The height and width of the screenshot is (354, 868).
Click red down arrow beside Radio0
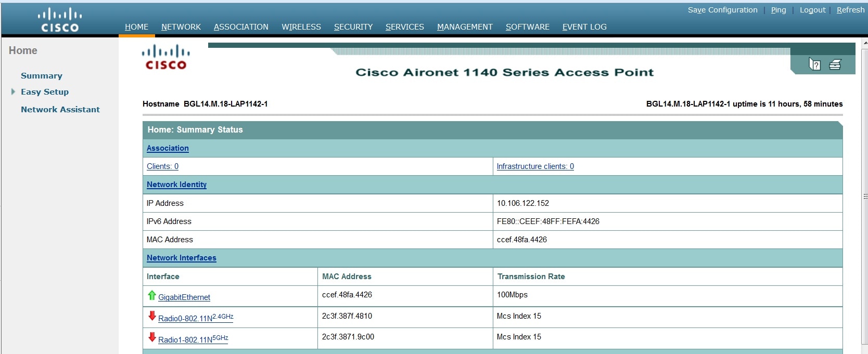[152, 316]
